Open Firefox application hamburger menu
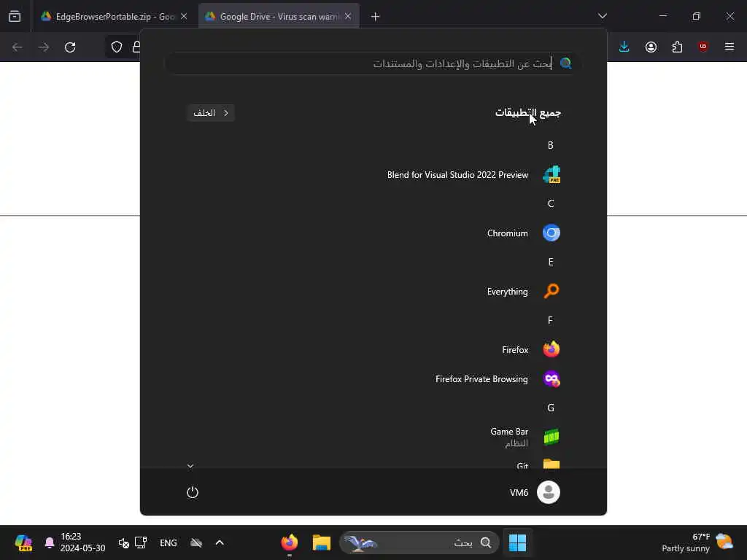747x560 pixels. point(729,47)
